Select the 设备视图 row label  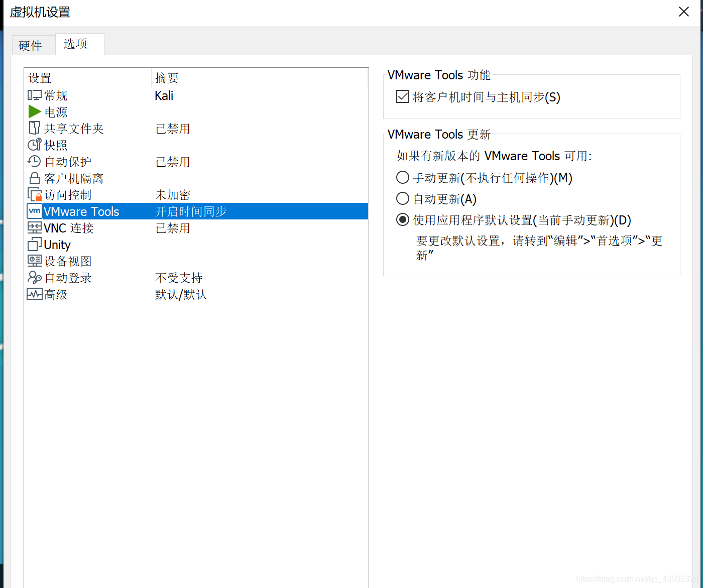(68, 261)
